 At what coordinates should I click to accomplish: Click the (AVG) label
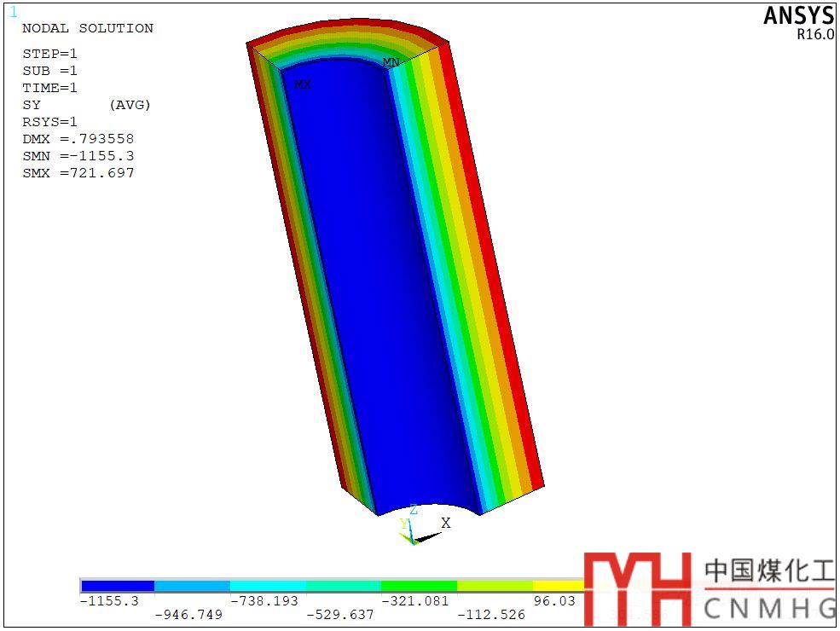tap(130, 105)
